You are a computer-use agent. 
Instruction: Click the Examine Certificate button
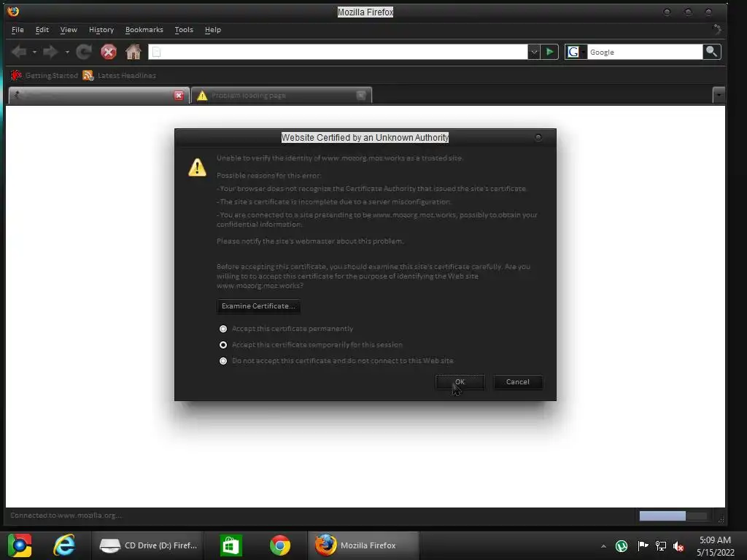(x=258, y=306)
